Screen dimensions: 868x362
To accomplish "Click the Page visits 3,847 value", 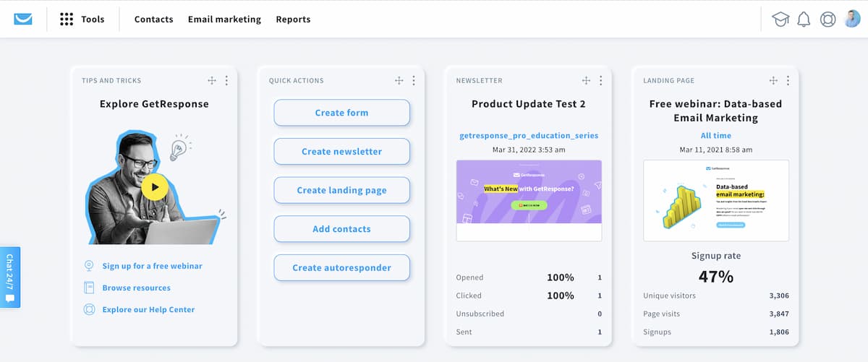I will point(778,314).
